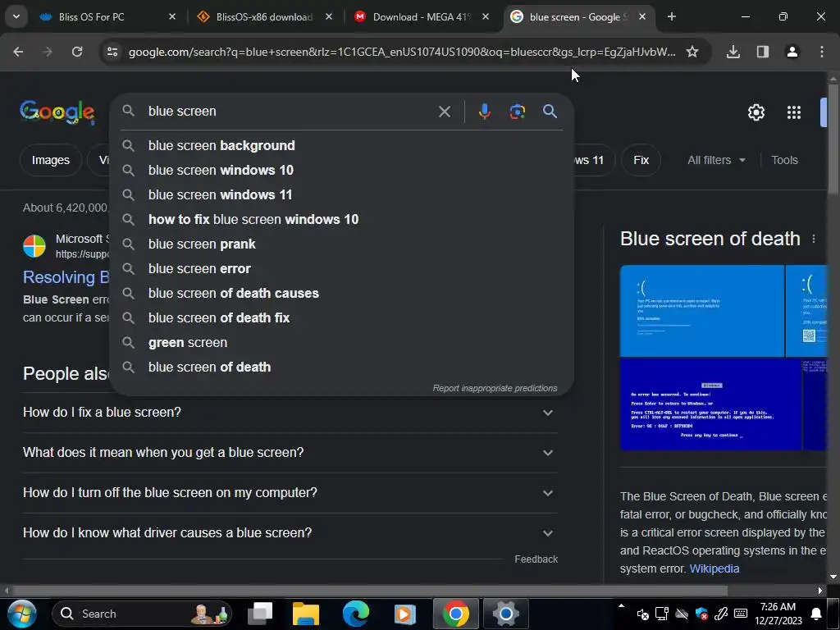
Task: Select suggestion blue screen of death fix
Action: tap(342, 318)
